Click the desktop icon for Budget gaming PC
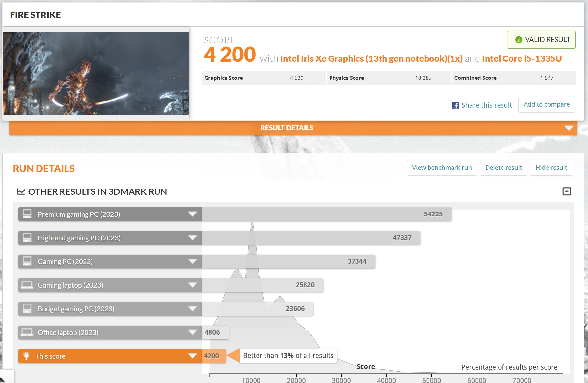The width and height of the screenshot is (588, 383). [x=27, y=308]
